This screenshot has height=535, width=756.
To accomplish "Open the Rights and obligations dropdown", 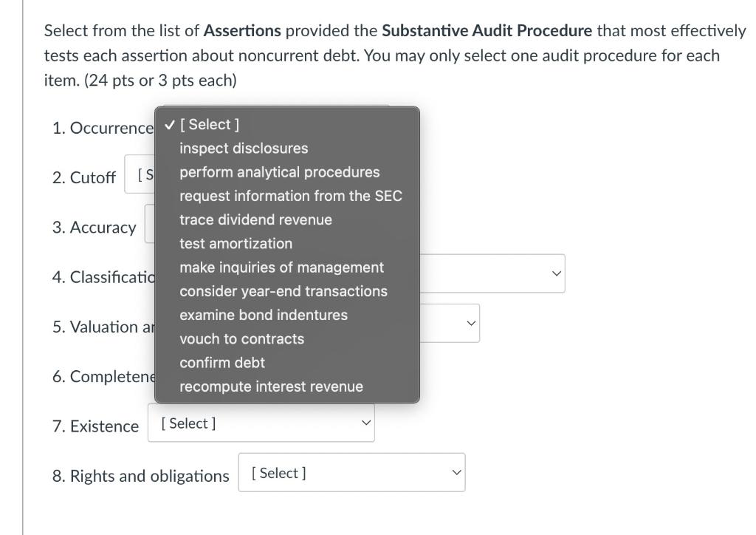I will click(351, 472).
